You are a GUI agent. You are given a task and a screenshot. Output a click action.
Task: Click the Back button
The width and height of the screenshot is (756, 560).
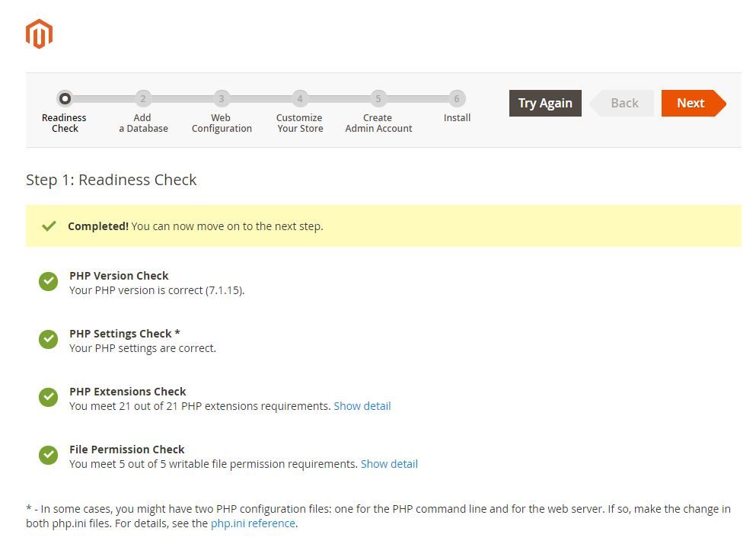624,103
